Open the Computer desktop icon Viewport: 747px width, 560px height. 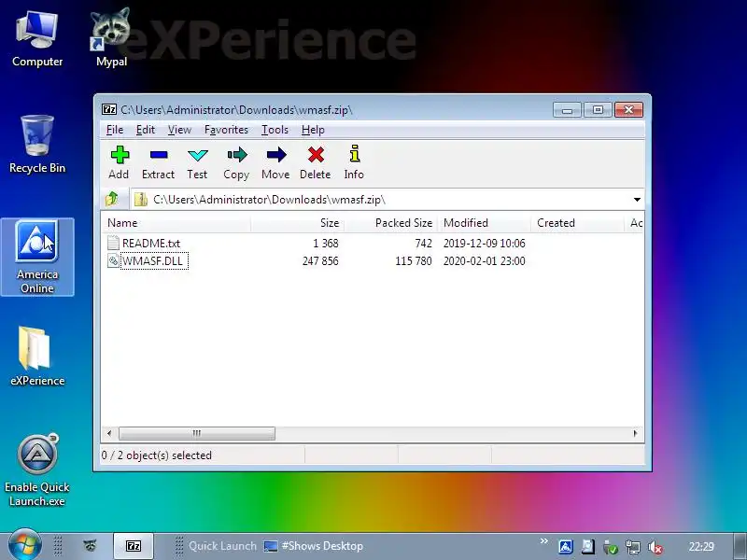37,39
